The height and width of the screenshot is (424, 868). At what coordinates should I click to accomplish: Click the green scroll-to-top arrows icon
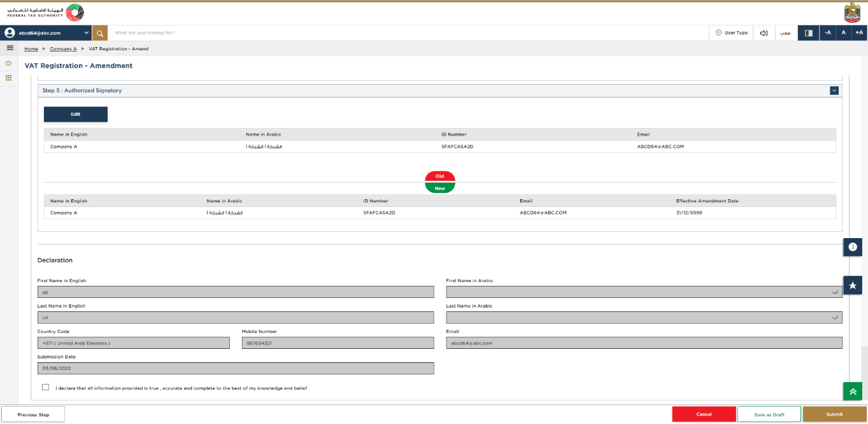click(x=853, y=391)
